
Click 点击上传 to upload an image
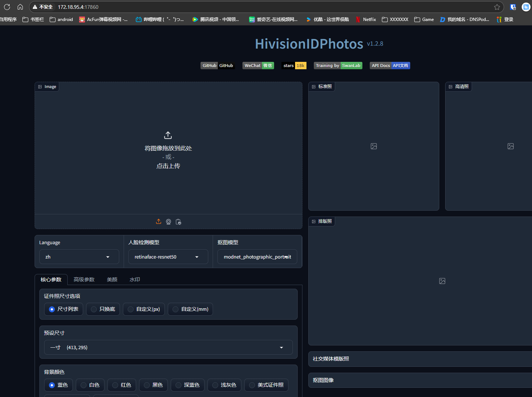coord(168,166)
